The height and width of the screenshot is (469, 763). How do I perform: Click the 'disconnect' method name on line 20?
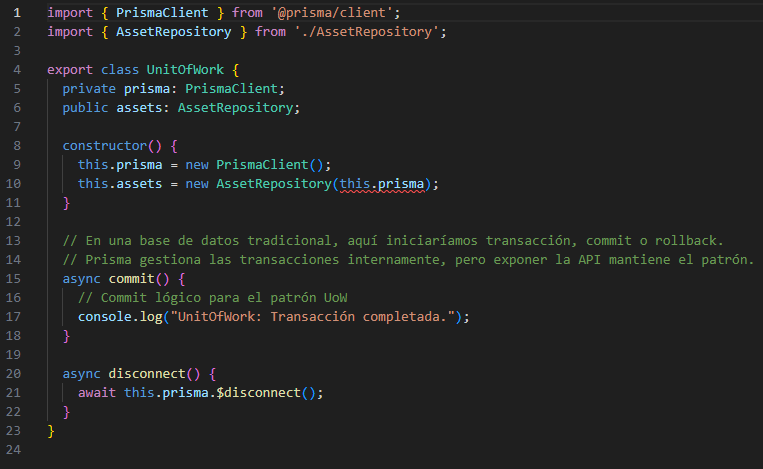(x=147, y=373)
